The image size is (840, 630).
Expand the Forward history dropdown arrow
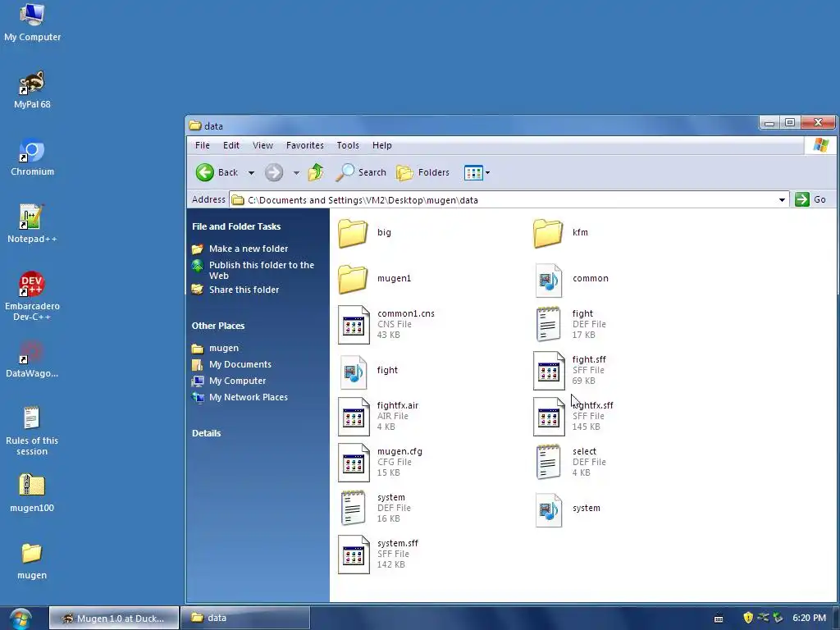[296, 173]
